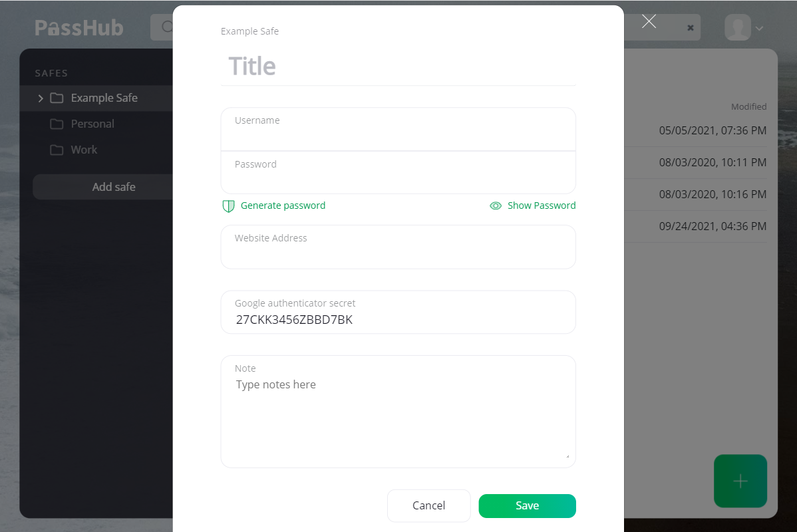Click the search magnifier icon

(x=167, y=27)
